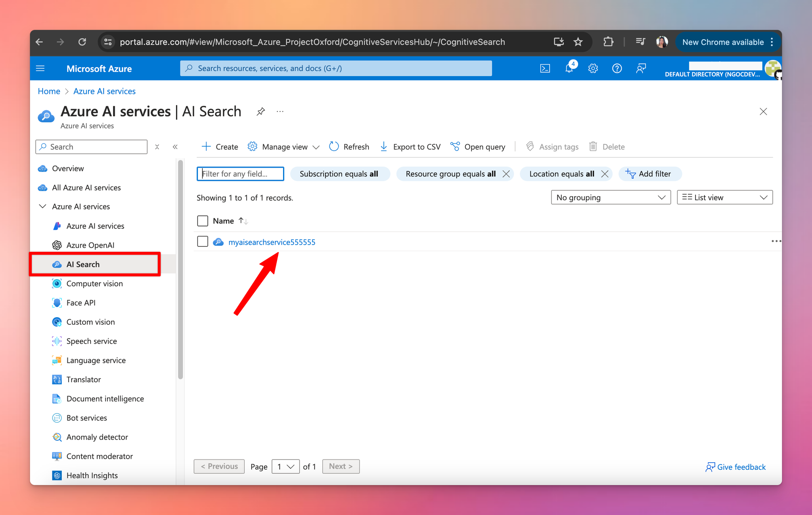The image size is (812, 515).
Task: Open the help question mark menu
Action: pos(617,69)
